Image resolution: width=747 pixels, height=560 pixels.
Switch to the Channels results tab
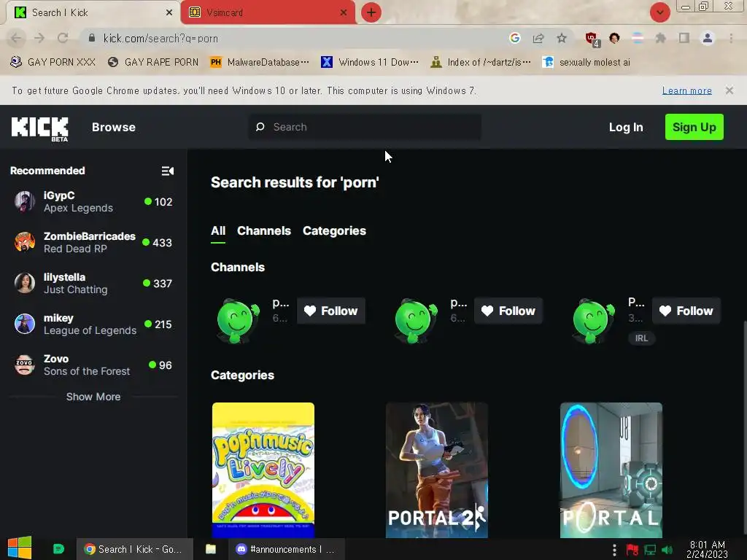[264, 231]
